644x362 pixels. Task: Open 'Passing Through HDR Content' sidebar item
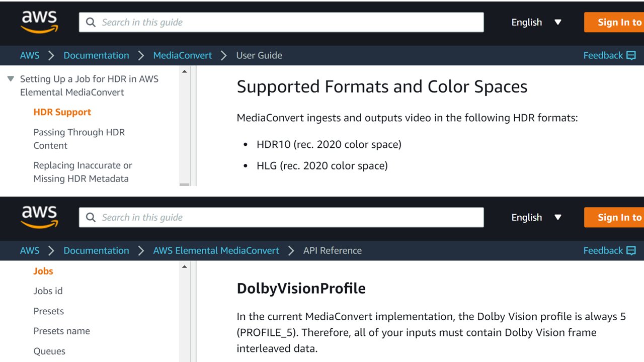click(79, 139)
